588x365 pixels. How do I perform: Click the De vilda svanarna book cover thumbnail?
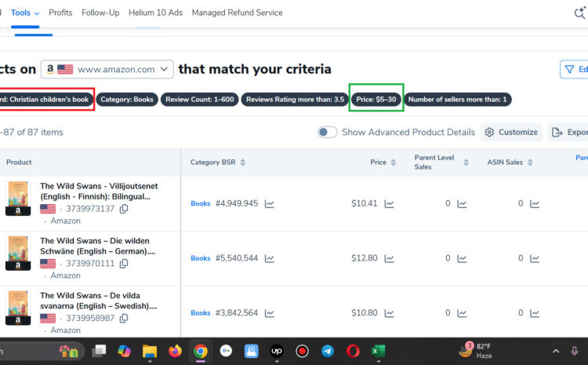(18, 308)
